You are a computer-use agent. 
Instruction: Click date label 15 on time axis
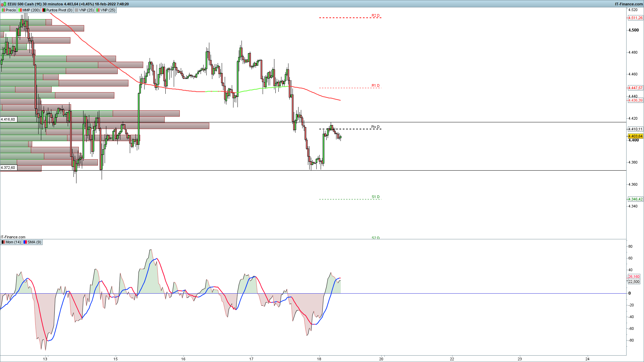pyautogui.click(x=115, y=359)
